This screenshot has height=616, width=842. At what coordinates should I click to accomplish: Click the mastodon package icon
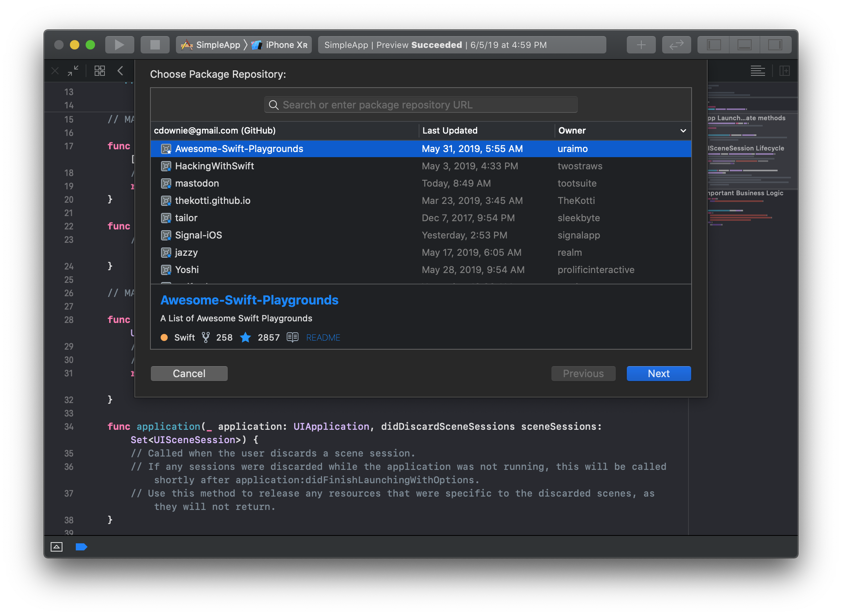point(166,183)
